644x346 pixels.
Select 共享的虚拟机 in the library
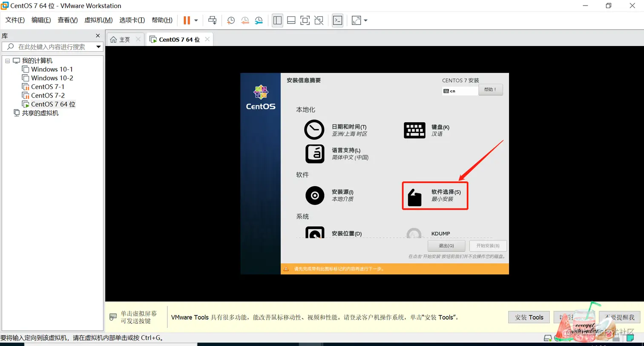click(40, 113)
